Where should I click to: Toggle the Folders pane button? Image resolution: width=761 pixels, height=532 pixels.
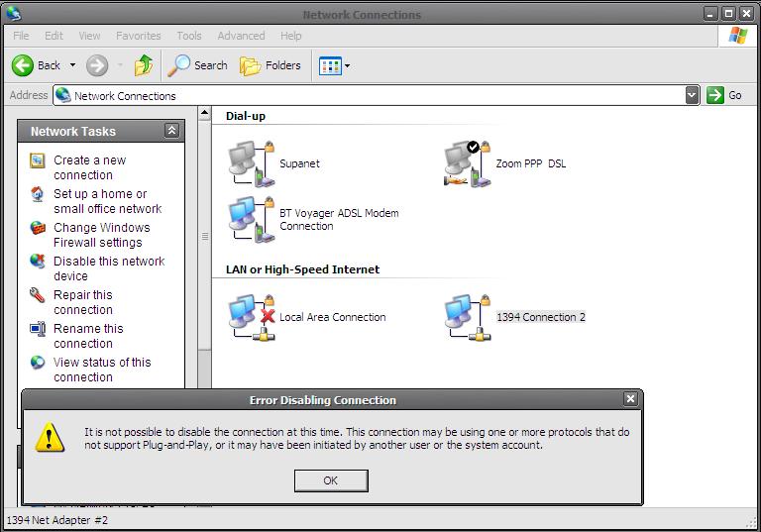click(x=270, y=65)
